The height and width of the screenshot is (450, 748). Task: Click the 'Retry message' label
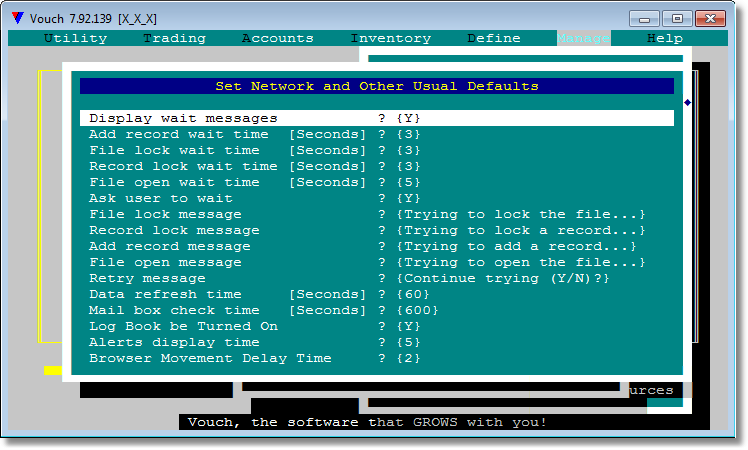point(147,278)
